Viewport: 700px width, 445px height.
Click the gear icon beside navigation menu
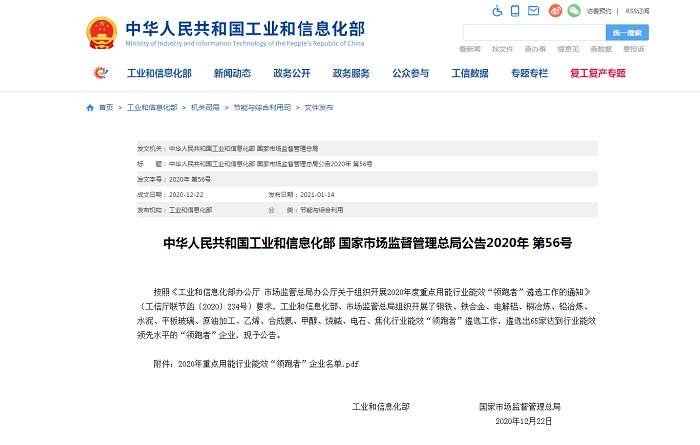click(x=101, y=73)
